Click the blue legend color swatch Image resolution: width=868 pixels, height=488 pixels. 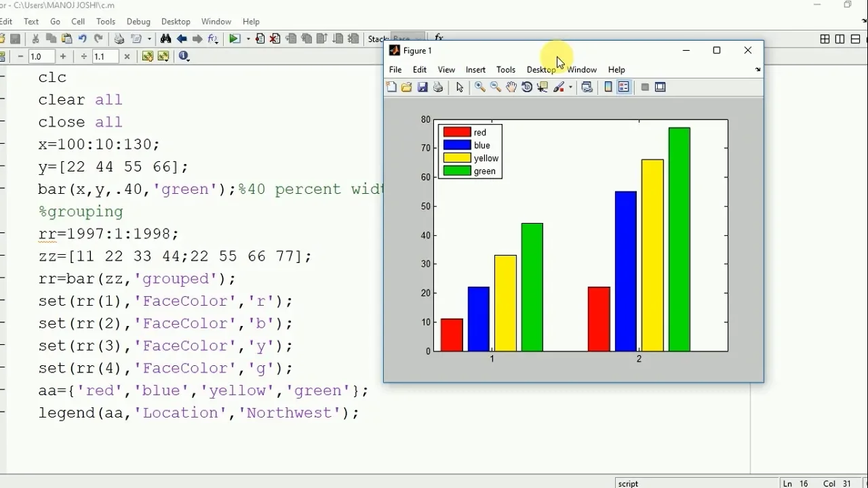(457, 145)
